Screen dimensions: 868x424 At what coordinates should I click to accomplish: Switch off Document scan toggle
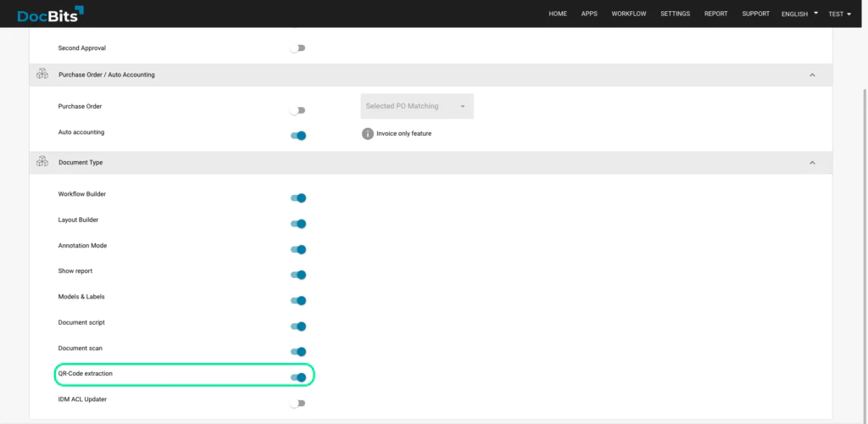(x=298, y=351)
